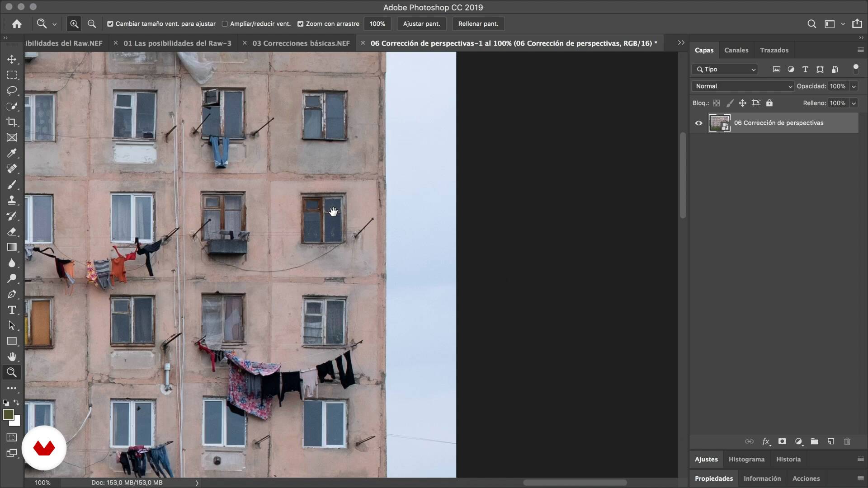Select the Eyedropper tool
Image resolution: width=868 pixels, height=488 pixels.
point(12,153)
